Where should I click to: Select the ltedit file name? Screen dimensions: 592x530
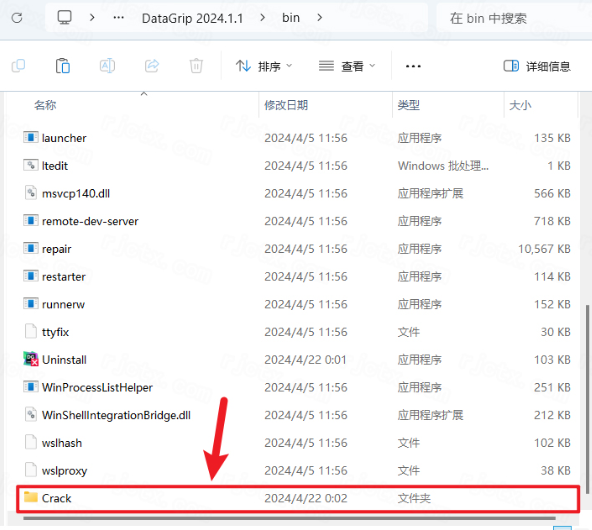point(55,166)
